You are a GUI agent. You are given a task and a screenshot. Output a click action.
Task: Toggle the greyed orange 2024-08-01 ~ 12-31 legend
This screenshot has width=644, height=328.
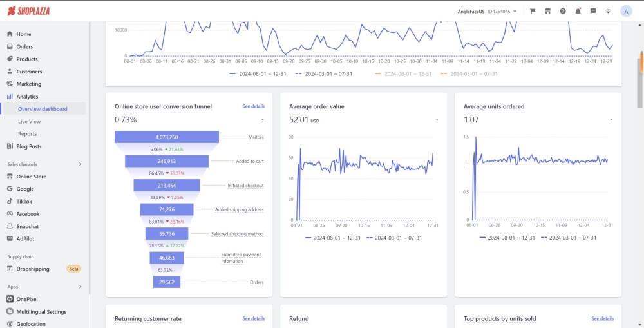coord(402,74)
